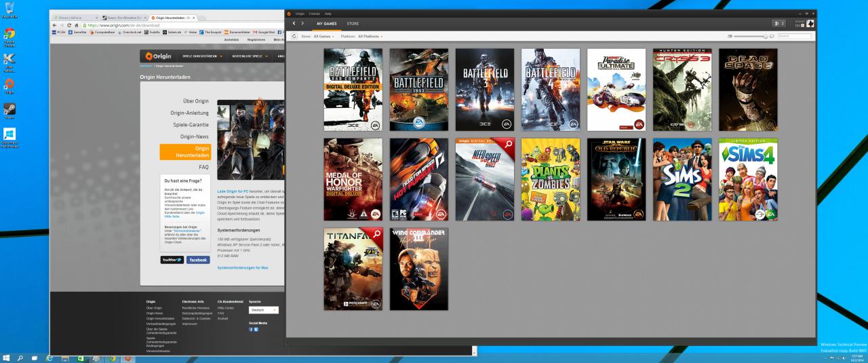Click Systemanforderungen für Mac link
Image resolution: width=868 pixels, height=363 pixels.
click(242, 268)
